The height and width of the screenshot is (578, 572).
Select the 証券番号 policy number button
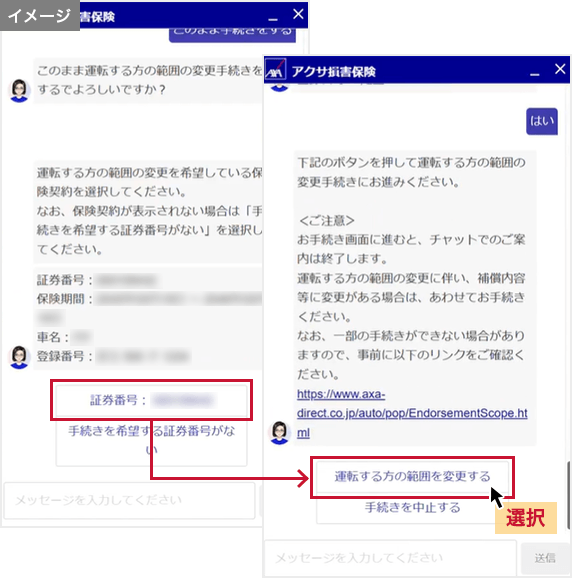coord(151,400)
